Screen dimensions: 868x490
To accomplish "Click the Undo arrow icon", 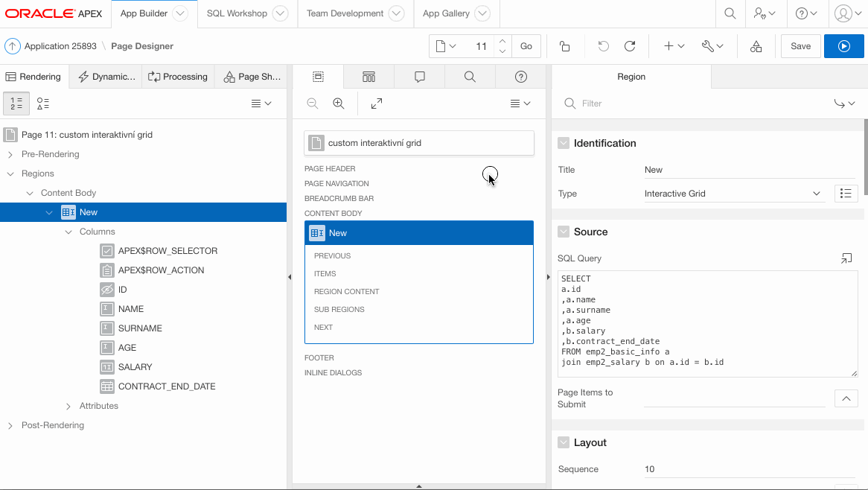I will 603,46.
